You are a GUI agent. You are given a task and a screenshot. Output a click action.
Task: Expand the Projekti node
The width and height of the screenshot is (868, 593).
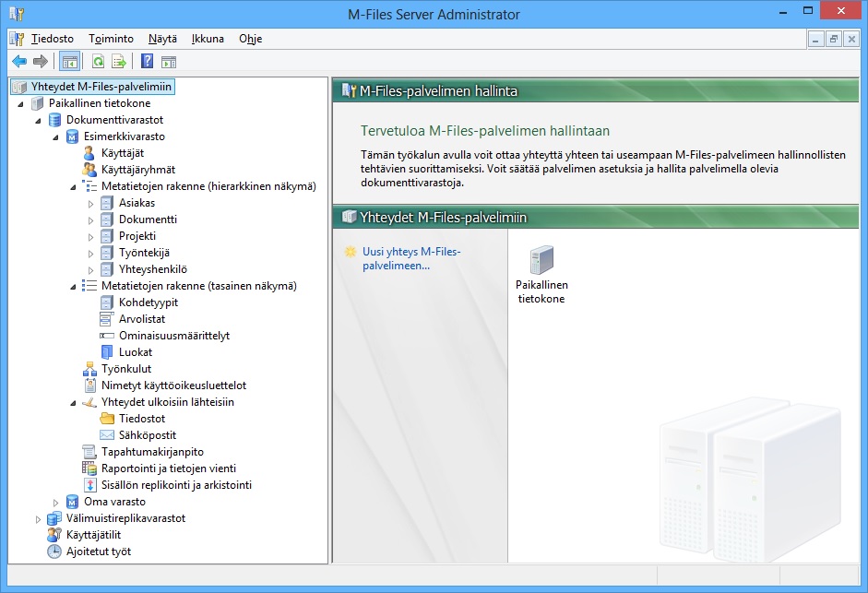(90, 237)
